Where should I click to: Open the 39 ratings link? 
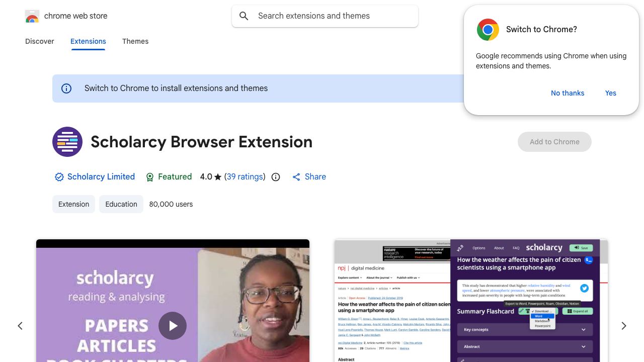coord(245,177)
